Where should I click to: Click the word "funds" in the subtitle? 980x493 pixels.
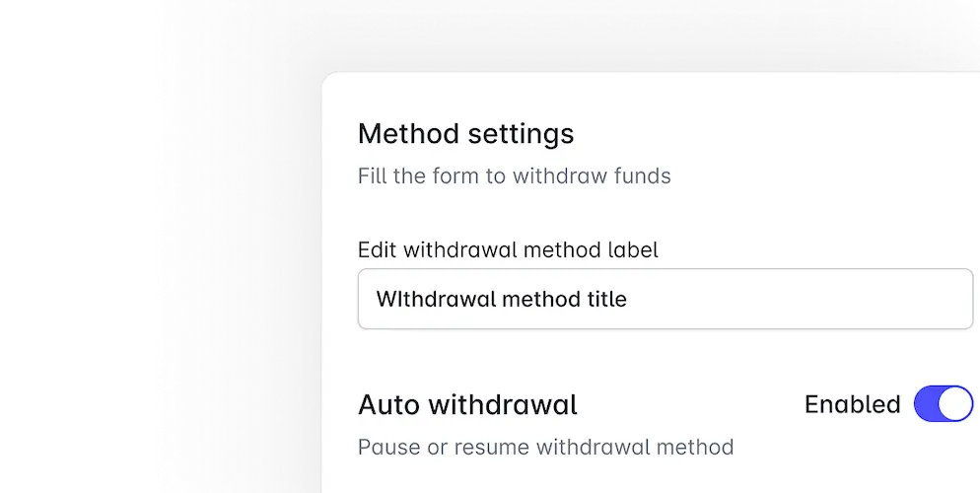pyautogui.click(x=641, y=176)
